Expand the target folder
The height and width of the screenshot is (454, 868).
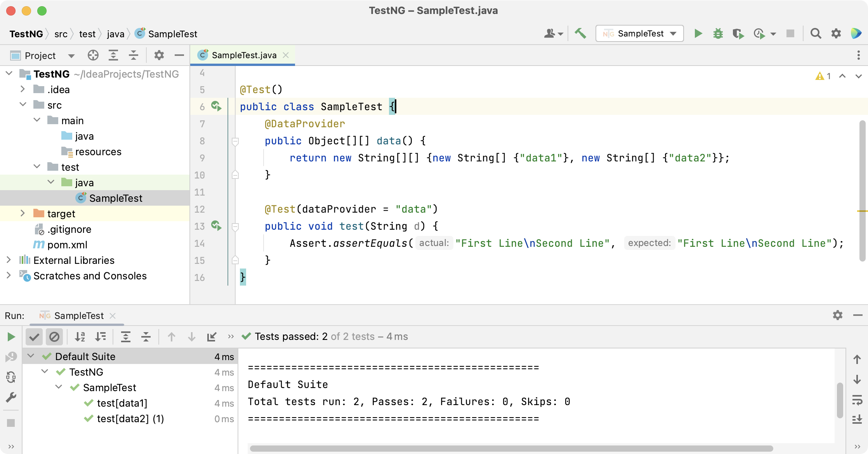click(x=23, y=213)
